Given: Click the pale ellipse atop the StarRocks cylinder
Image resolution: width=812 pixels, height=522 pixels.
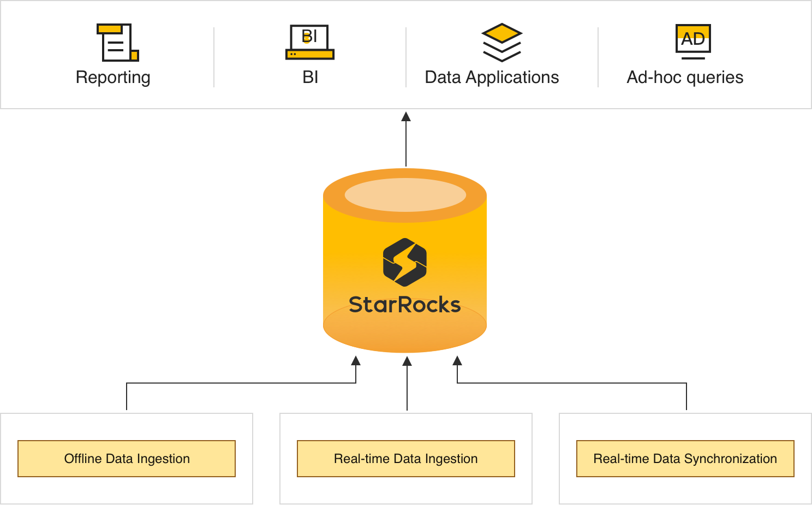Looking at the screenshot, I should (405, 195).
